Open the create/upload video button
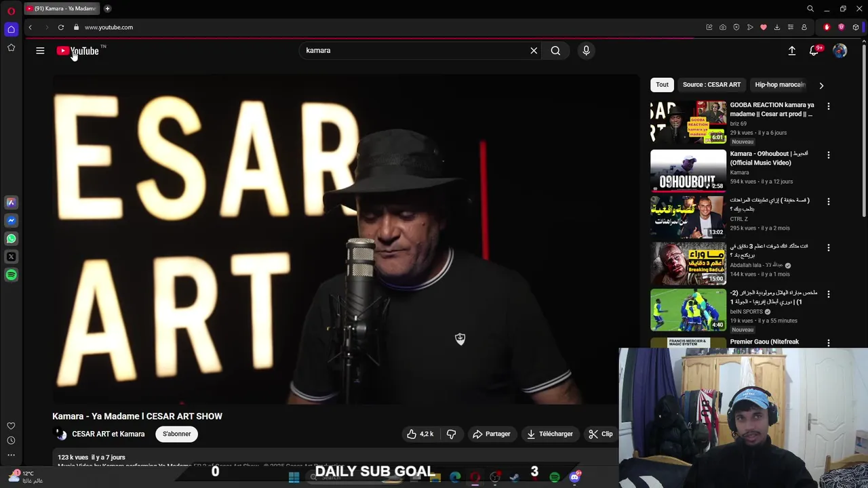 click(x=791, y=51)
